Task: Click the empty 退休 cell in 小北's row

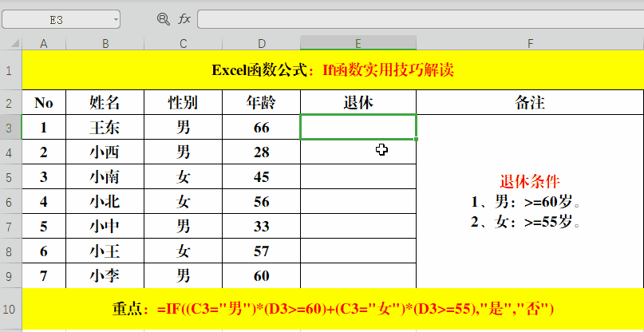Action: [358, 201]
